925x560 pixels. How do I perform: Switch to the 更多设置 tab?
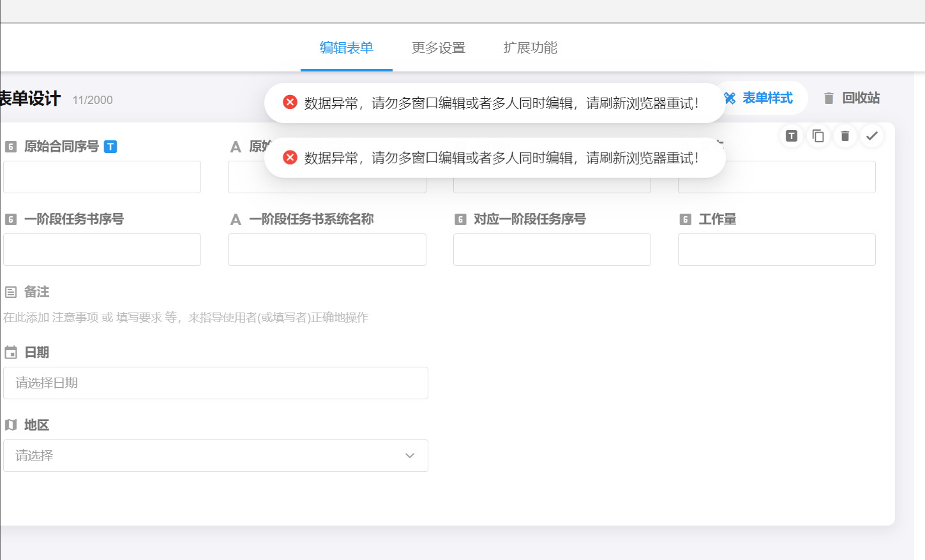[438, 48]
